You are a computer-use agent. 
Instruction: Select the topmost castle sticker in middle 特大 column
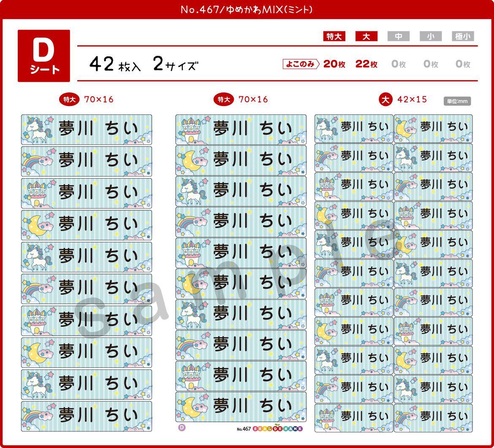pos(241,130)
